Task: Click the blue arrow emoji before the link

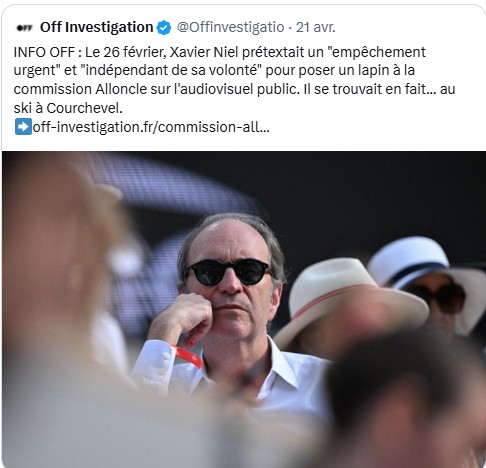Action: click(23, 127)
